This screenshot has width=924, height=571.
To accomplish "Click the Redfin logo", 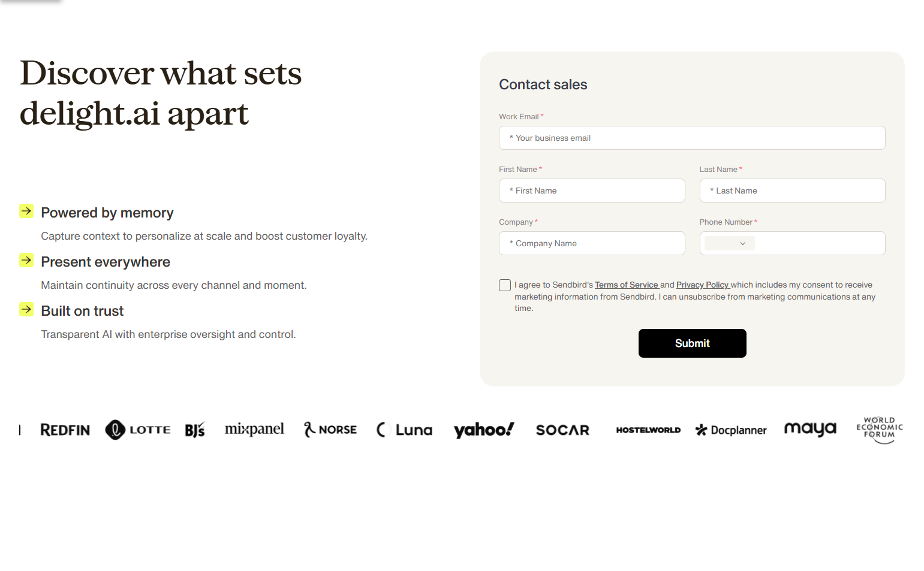I will 65,430.
